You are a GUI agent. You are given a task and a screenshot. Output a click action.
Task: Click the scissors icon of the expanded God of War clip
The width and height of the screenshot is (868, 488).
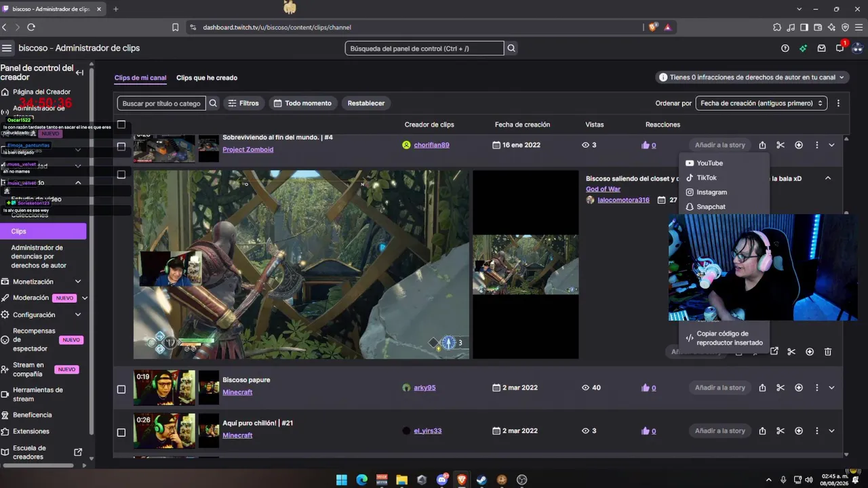791,352
